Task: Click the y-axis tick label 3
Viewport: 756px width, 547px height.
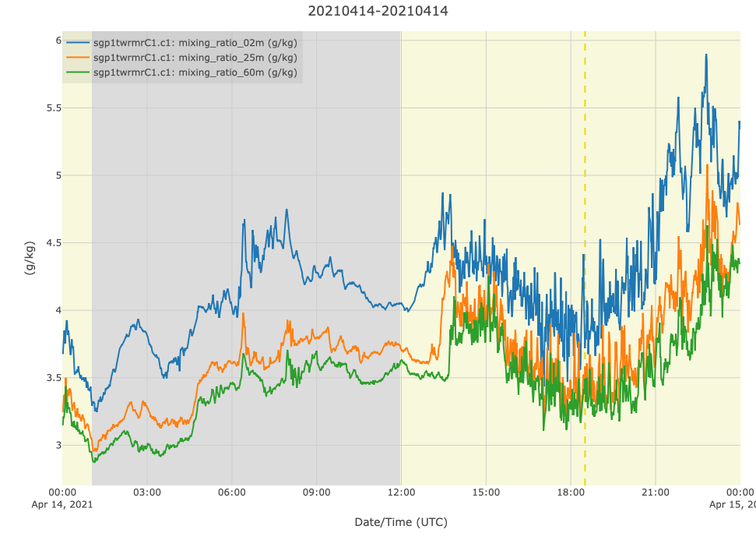Action: tap(58, 445)
